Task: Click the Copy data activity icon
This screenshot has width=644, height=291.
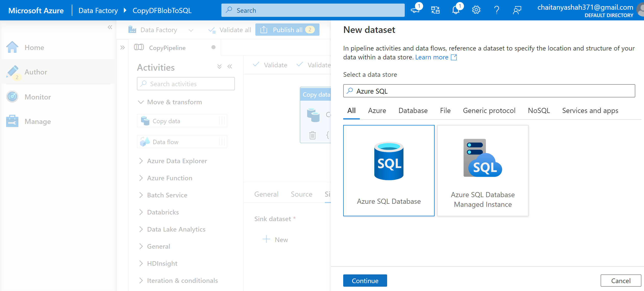Action: tap(145, 121)
